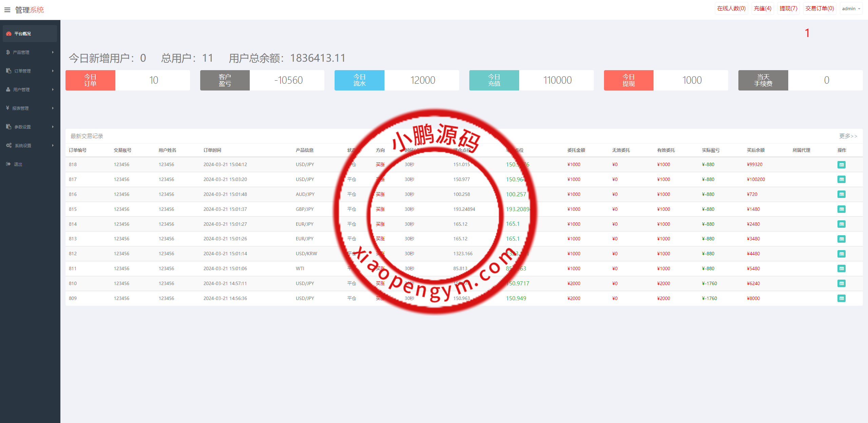Screen dimensions: 868x423
Task: Click action icon in order 809 row
Action: (x=841, y=298)
